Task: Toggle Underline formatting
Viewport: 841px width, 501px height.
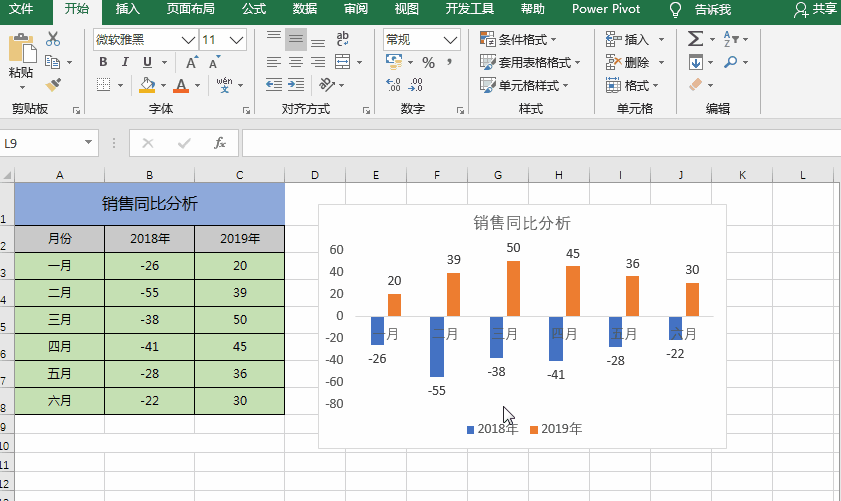Action: tap(147, 62)
